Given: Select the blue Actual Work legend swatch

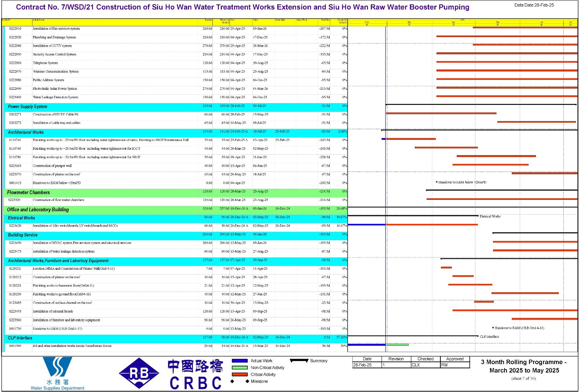Looking at the screenshot, I should (x=239, y=361).
